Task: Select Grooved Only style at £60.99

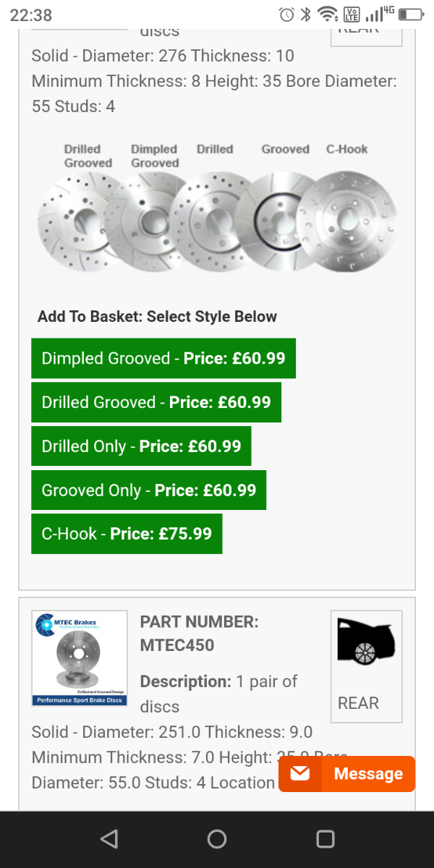Action: tap(149, 490)
